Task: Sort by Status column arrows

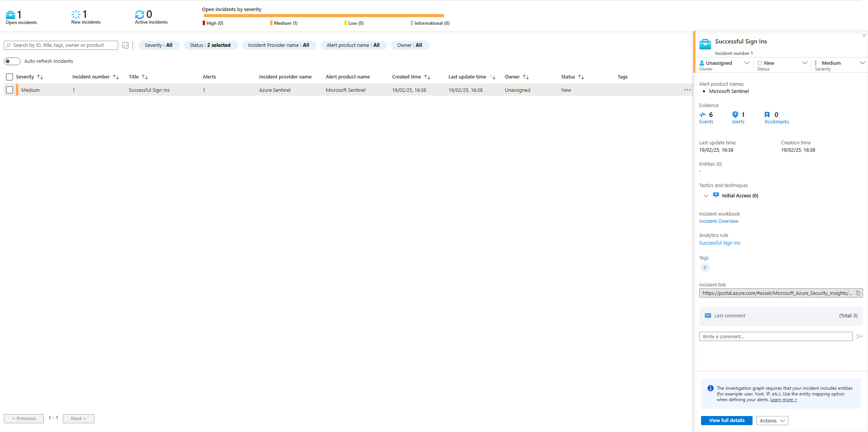Action: (581, 77)
